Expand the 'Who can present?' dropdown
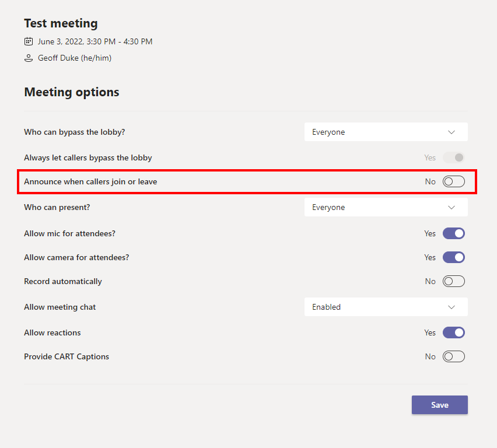 pos(386,207)
